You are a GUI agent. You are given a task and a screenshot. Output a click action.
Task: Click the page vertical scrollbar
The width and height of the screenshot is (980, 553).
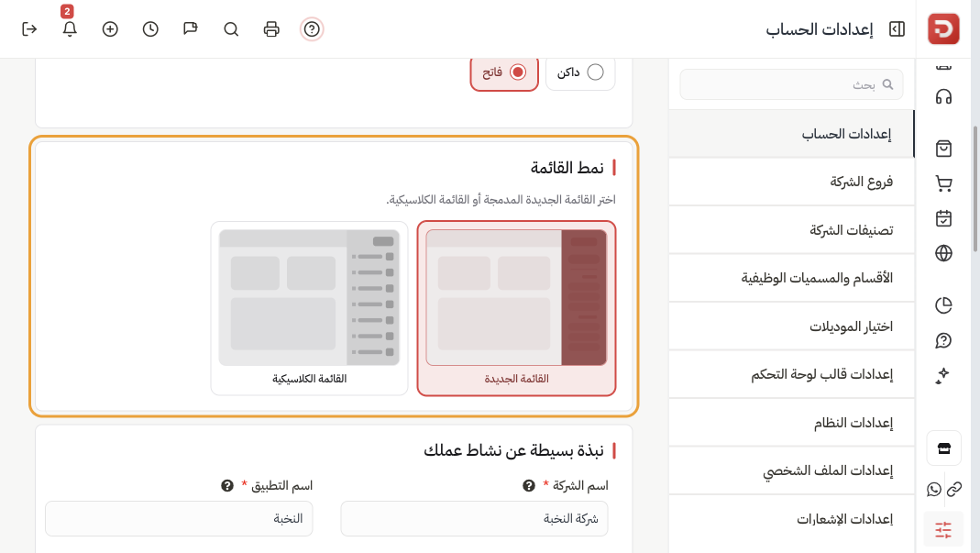point(975,188)
